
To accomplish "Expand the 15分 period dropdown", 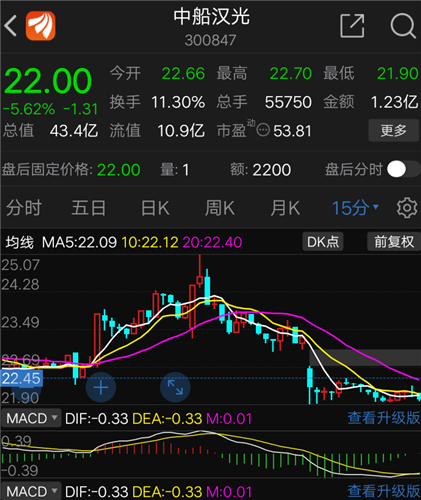I will (x=355, y=208).
